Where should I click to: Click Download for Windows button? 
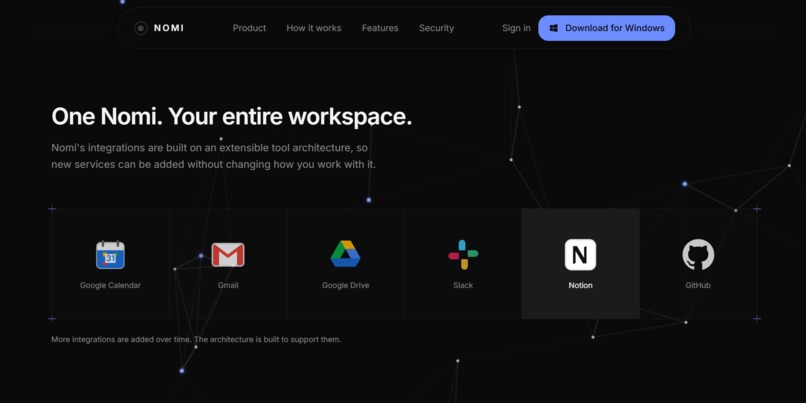click(607, 28)
